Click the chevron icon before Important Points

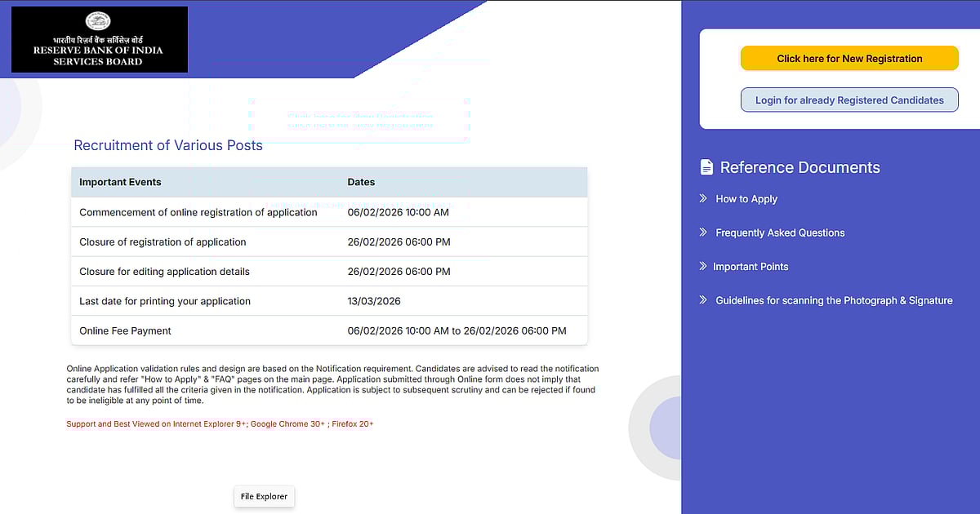[x=702, y=267]
